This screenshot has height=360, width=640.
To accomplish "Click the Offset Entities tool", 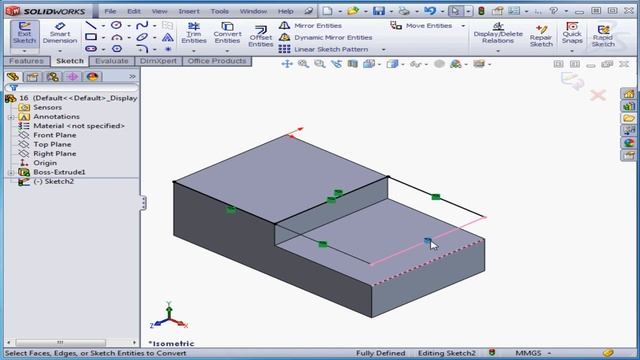I will [260, 36].
